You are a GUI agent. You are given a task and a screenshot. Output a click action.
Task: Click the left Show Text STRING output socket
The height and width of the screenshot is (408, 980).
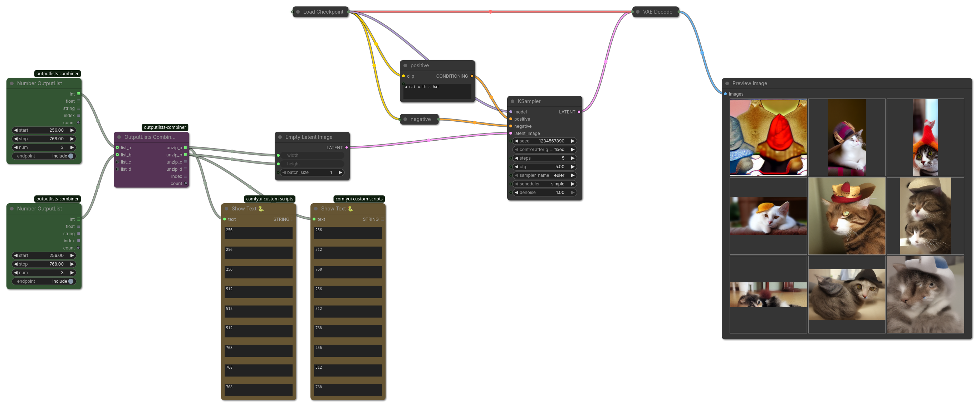click(293, 219)
